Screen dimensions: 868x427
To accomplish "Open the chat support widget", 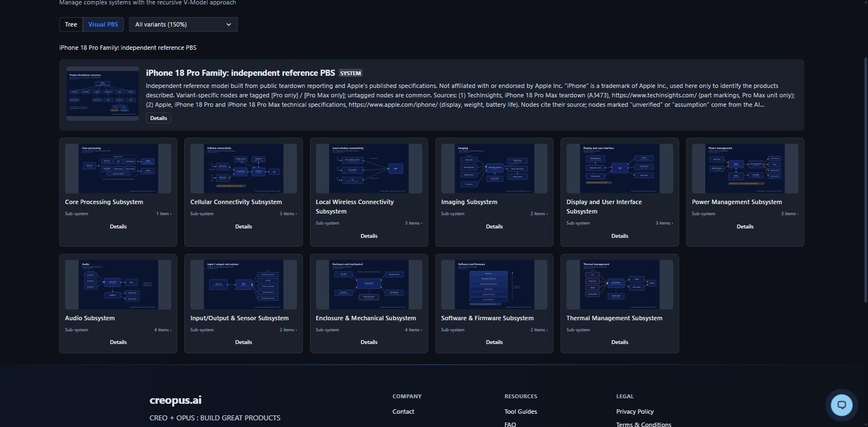I will 841,405.
